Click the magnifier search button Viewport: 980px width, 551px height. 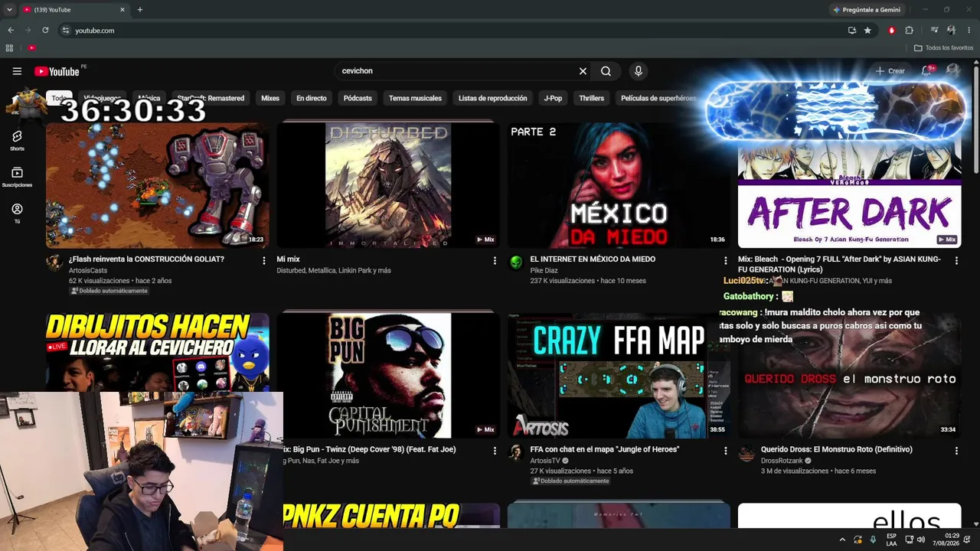point(606,71)
